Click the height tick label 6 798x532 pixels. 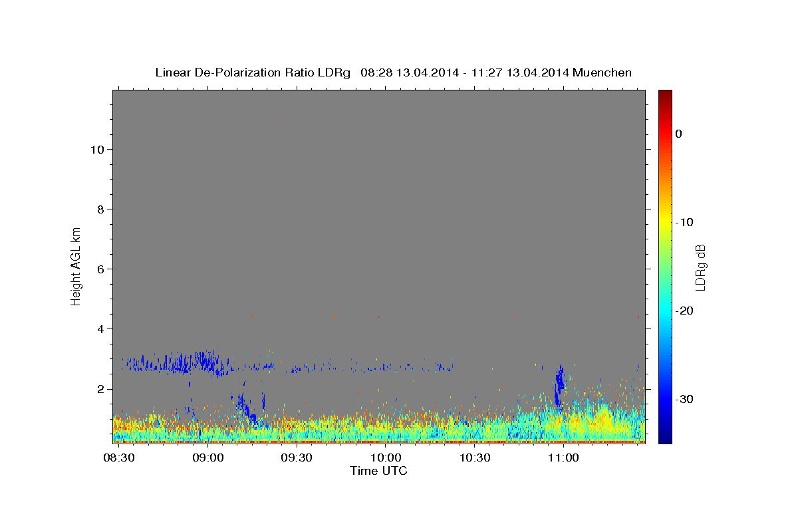click(100, 269)
